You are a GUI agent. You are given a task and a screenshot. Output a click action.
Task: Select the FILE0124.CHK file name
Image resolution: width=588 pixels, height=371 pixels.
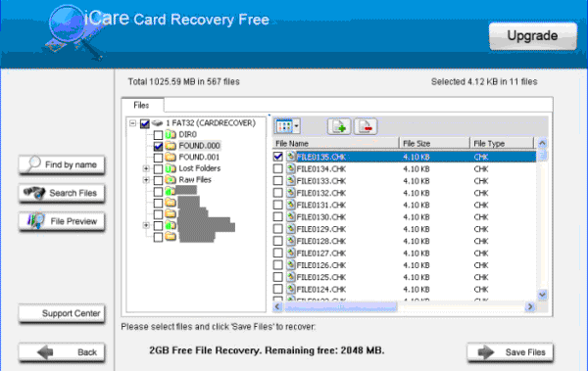(x=321, y=289)
